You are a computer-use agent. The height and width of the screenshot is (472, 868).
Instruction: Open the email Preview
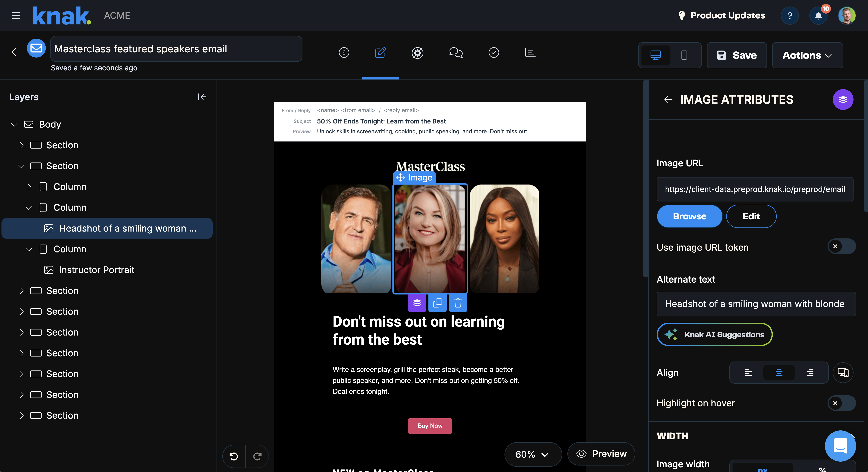point(602,454)
